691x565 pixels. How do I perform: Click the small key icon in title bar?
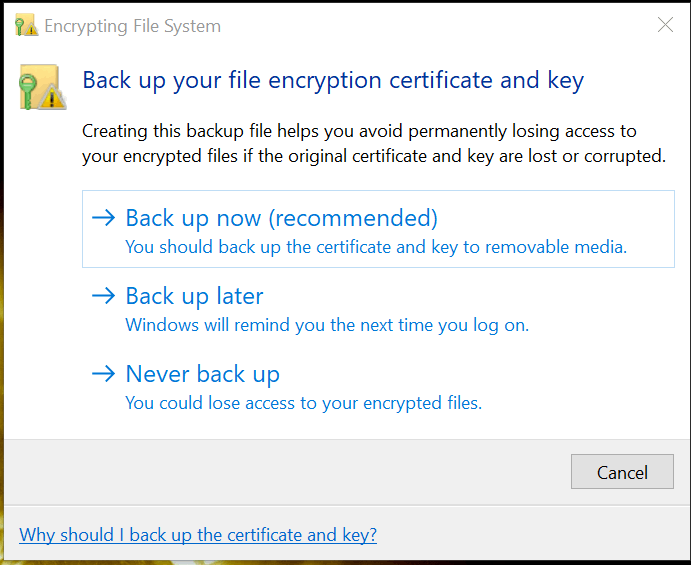tap(25, 26)
